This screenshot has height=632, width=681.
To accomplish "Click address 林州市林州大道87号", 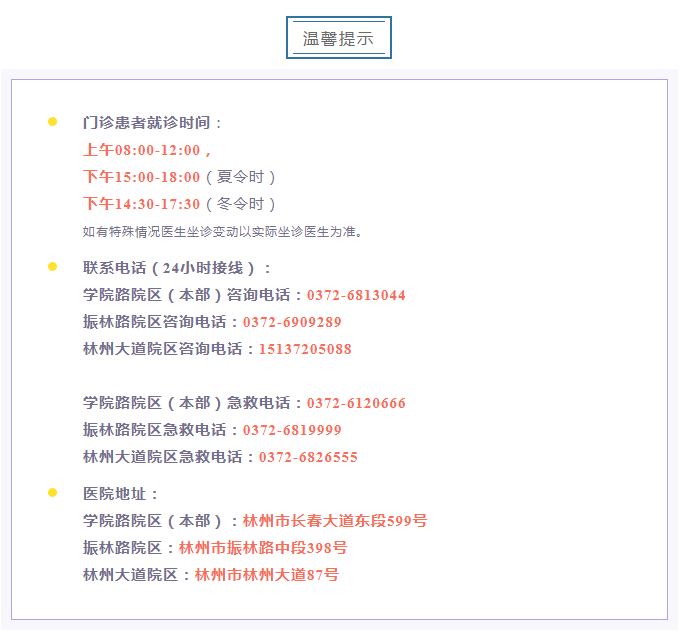I will tap(267, 575).
